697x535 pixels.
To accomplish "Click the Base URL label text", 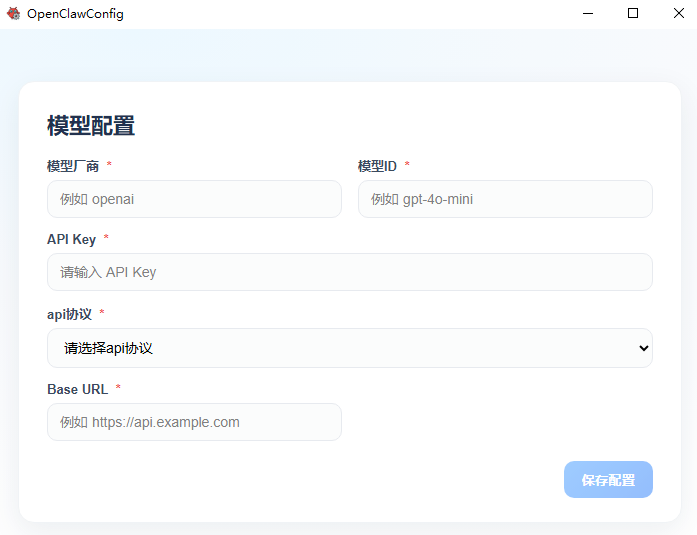I will coord(77,389).
